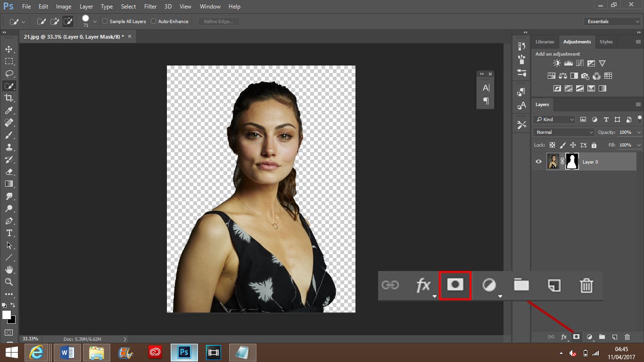644x362 pixels.
Task: Select the Move tool
Action: point(9,49)
